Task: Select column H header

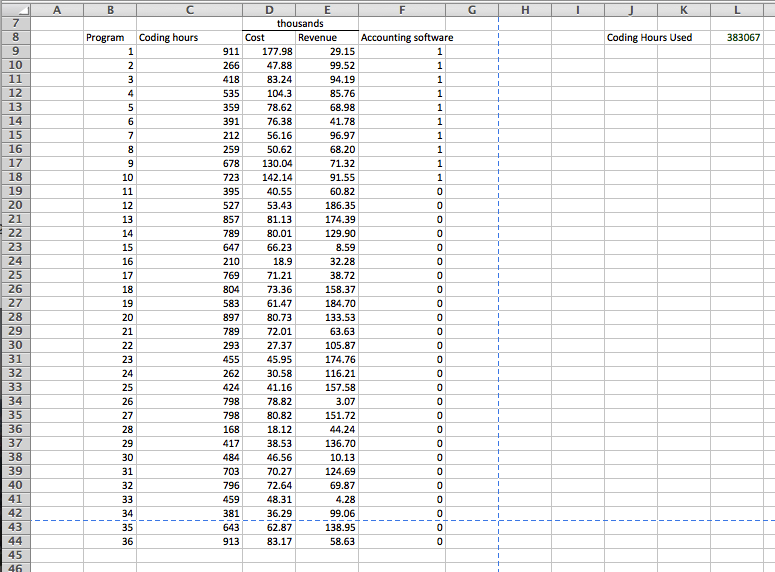Action: coord(525,9)
